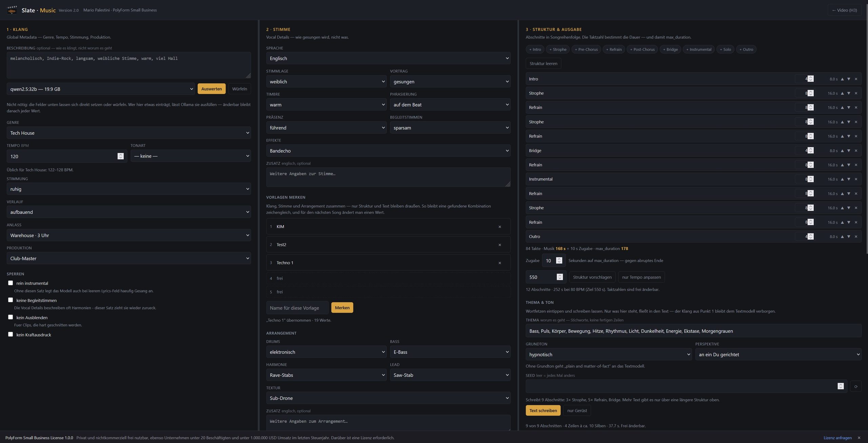Delete the Techno 1 preset
Viewport: 868px width, 443px height.
500,263
